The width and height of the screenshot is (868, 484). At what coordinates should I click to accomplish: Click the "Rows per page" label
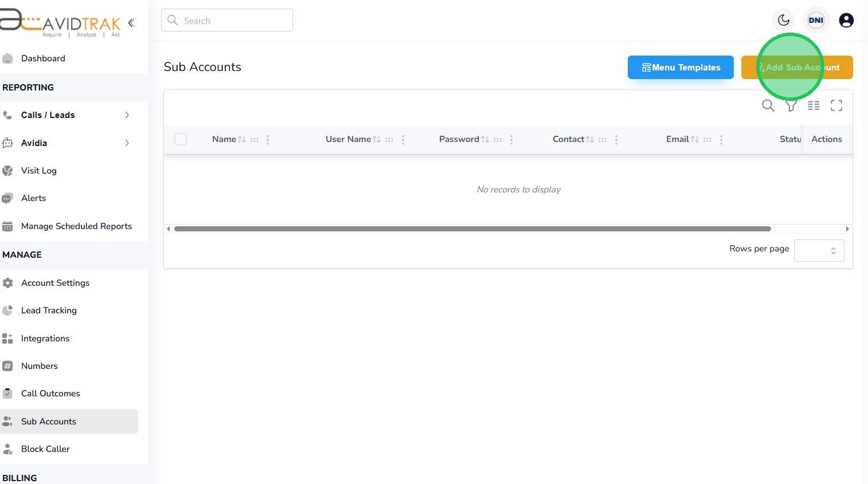click(x=759, y=249)
